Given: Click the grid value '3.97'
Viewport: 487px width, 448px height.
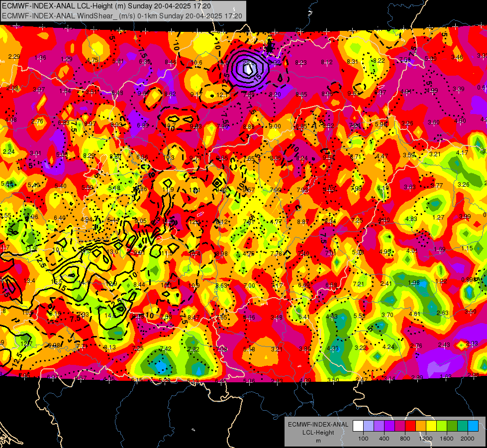Looking at the screenshot, I should click(39, 90).
